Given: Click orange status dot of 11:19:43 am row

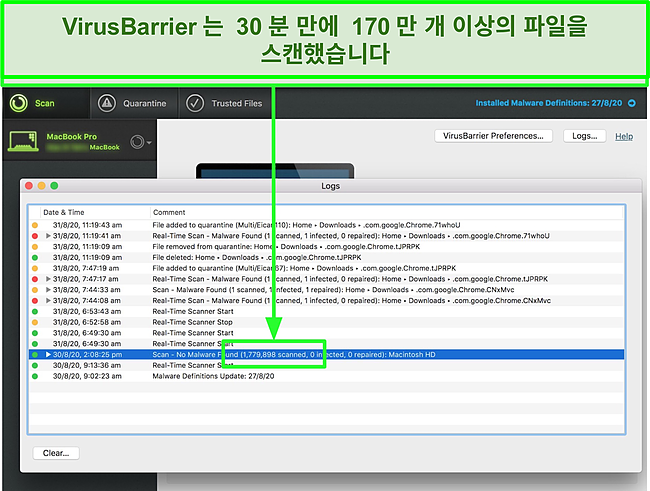Looking at the screenshot, I should (x=35, y=225).
